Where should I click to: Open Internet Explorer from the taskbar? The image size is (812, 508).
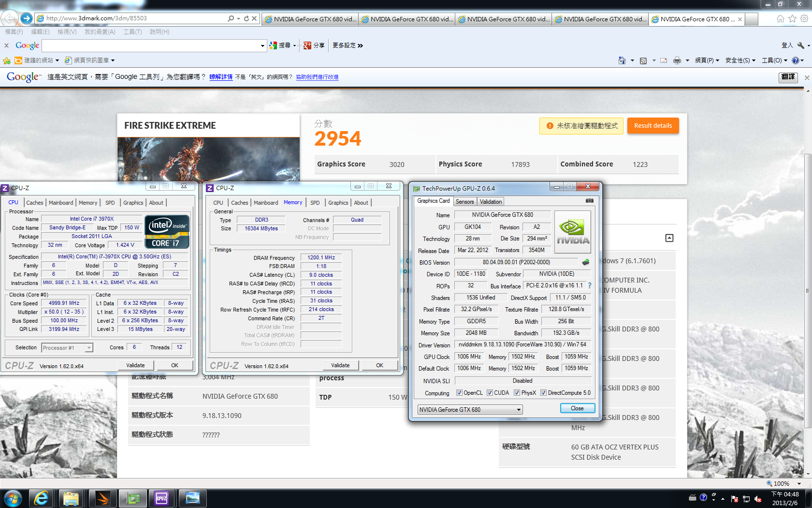click(42, 498)
